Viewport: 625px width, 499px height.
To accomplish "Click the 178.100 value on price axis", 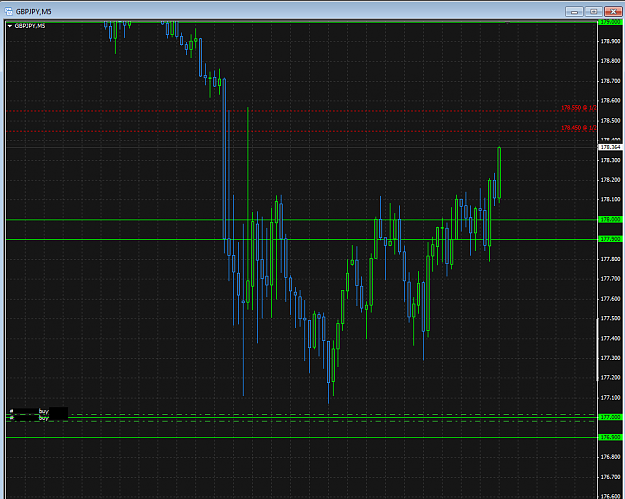I will (x=610, y=199).
